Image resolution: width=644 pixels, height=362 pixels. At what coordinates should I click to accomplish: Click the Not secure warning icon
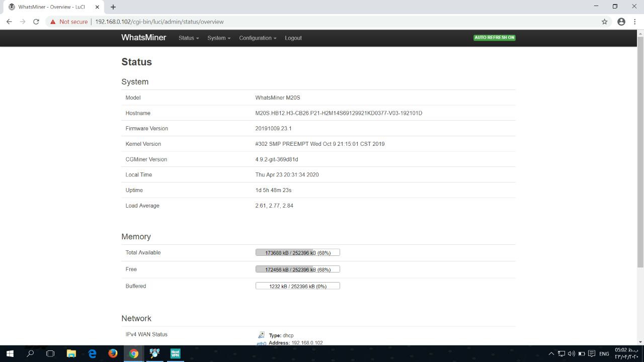pyautogui.click(x=53, y=22)
